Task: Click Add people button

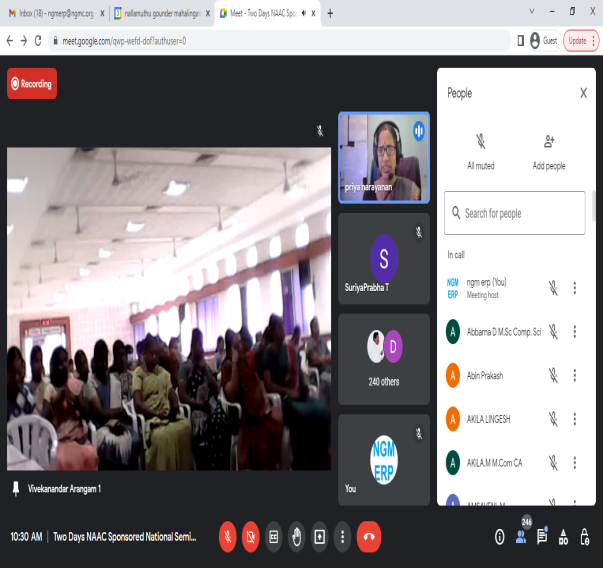Action: click(x=548, y=152)
